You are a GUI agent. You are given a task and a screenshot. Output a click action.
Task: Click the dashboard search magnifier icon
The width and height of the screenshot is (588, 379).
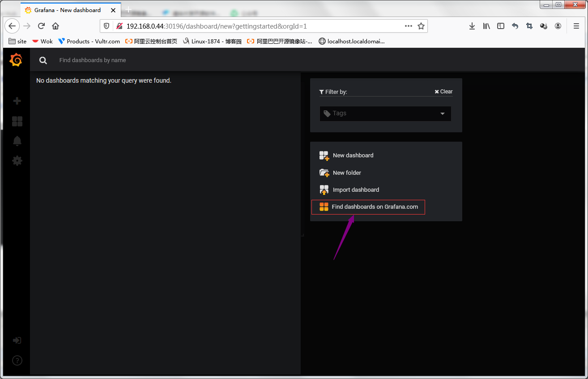(x=43, y=60)
